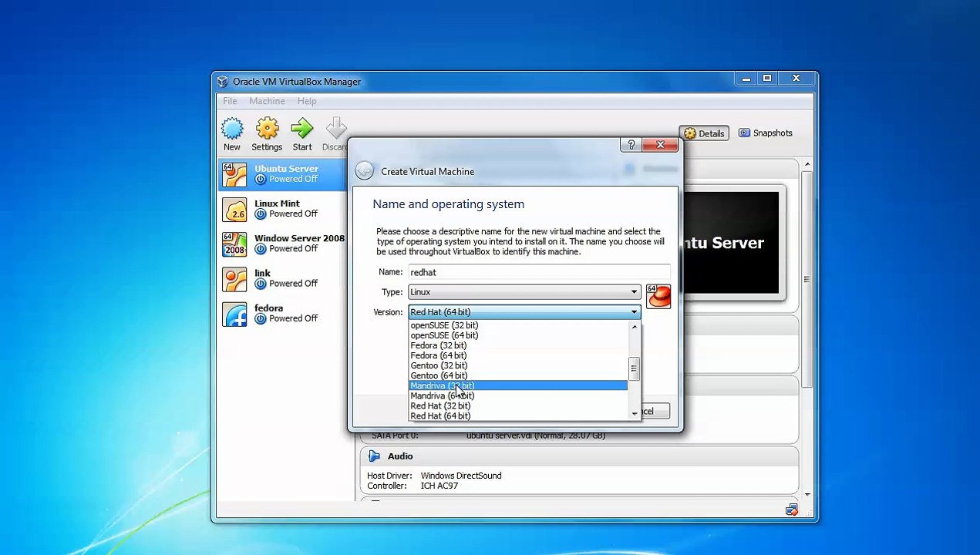Viewport: 980px width, 555px height.
Task: Click the Windows DirectSound host driver text
Action: coord(461,476)
